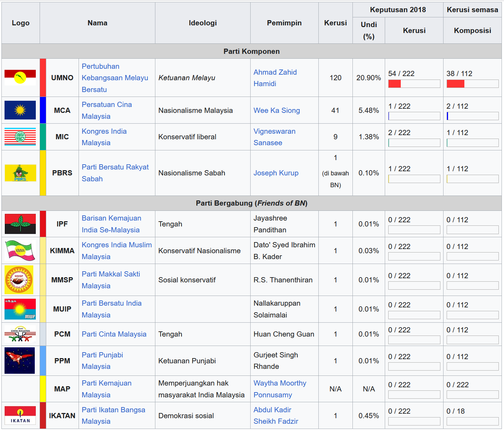Open Ahmad Zahid Hamidi's page
This screenshot has width=504, height=430.
[x=275, y=78]
